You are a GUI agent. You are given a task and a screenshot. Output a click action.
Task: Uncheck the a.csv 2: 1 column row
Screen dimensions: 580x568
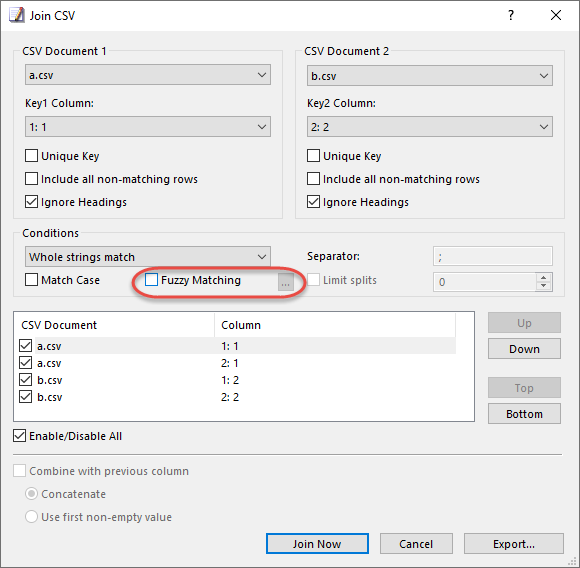click(25, 363)
